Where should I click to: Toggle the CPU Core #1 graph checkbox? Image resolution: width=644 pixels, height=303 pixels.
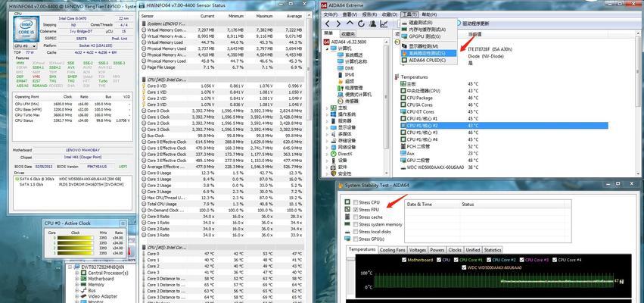tap(456, 260)
